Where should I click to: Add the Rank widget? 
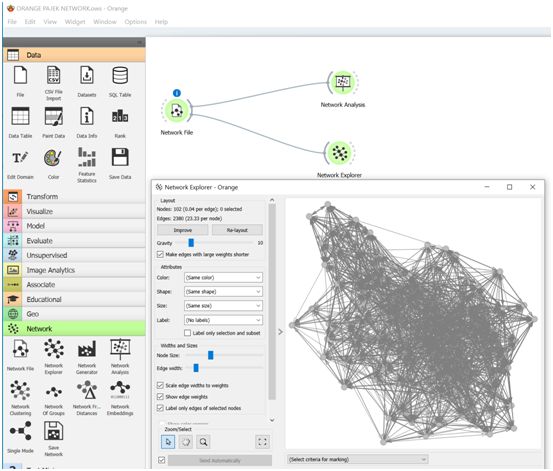120,116
